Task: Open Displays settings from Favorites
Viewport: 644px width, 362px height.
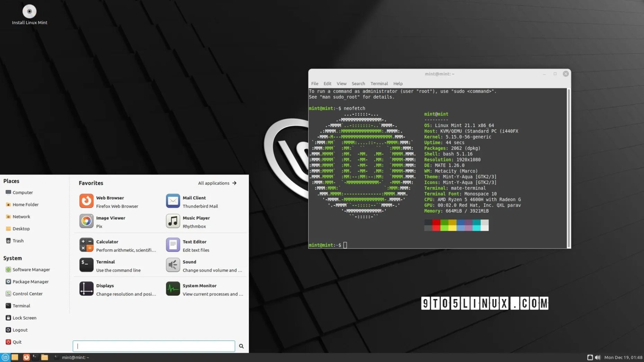Action: point(118,289)
